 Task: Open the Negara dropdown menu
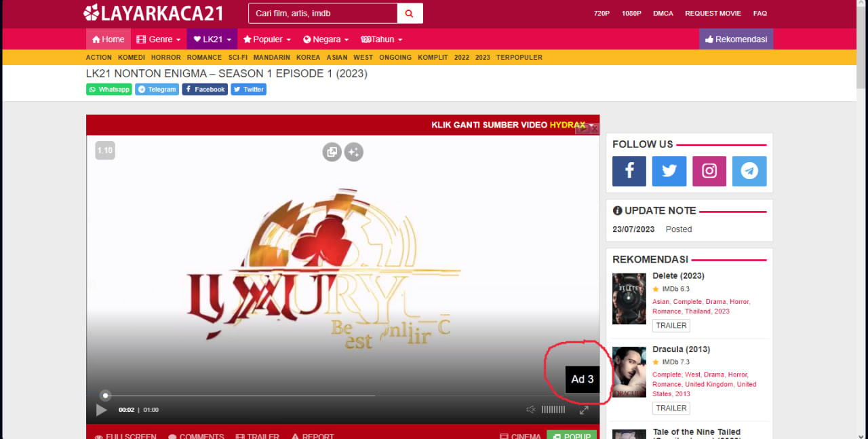tap(326, 39)
